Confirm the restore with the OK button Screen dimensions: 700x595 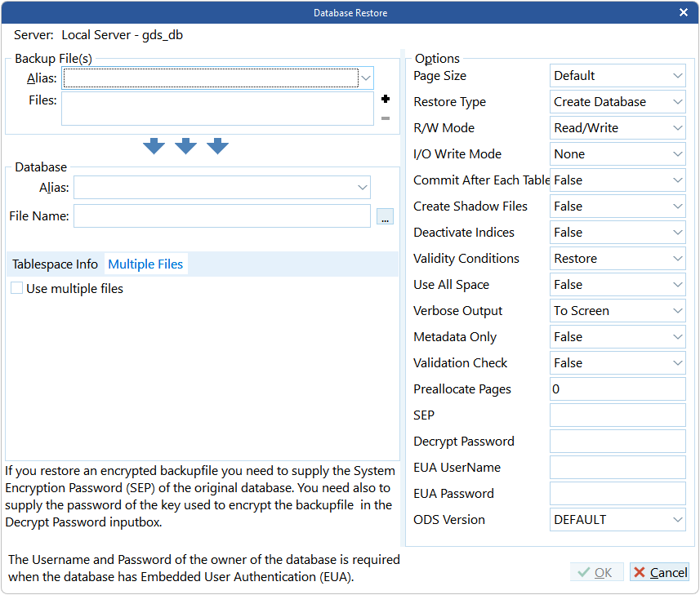coord(597,571)
